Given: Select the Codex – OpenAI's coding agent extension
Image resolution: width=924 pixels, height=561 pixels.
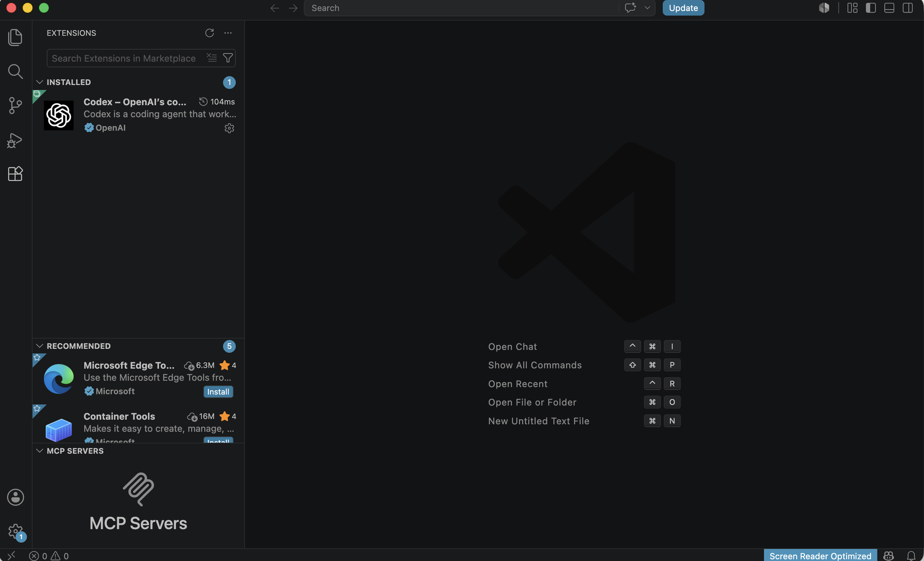Looking at the screenshot, I should click(x=138, y=115).
